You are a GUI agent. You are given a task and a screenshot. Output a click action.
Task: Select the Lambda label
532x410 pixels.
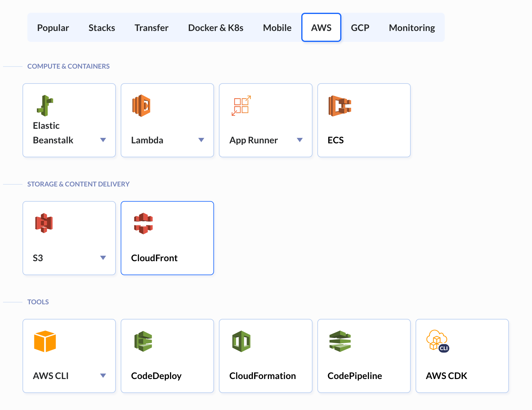(x=147, y=140)
